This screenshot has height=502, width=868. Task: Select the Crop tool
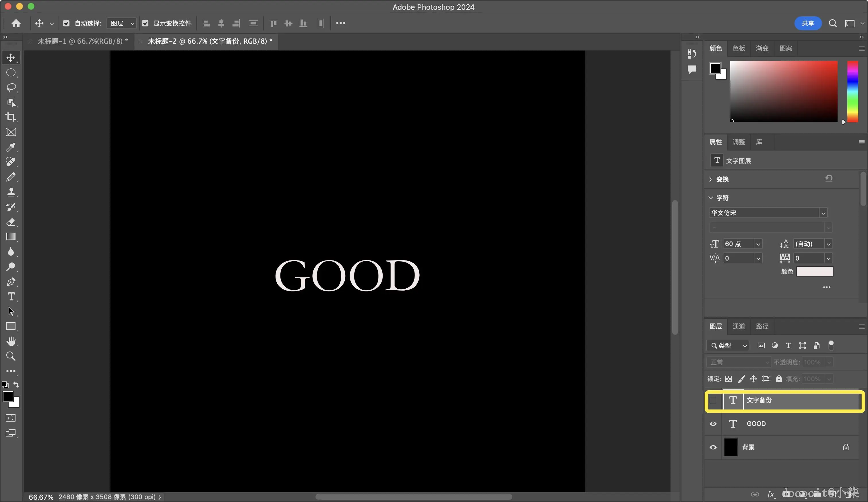[11, 117]
